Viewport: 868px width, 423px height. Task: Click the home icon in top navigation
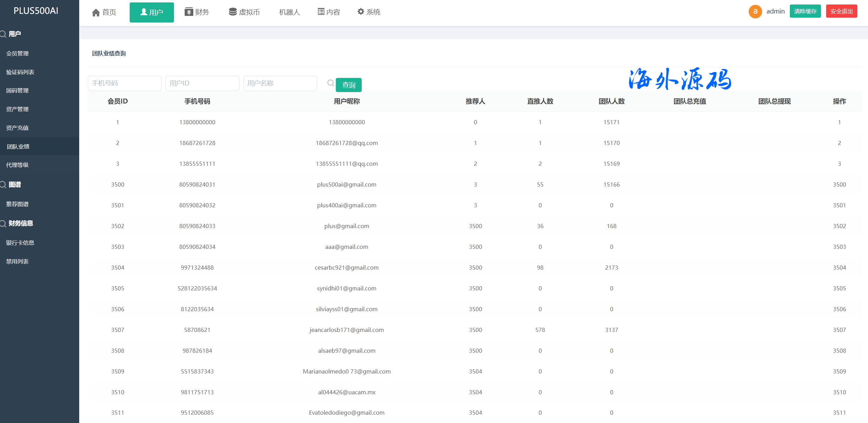[96, 12]
